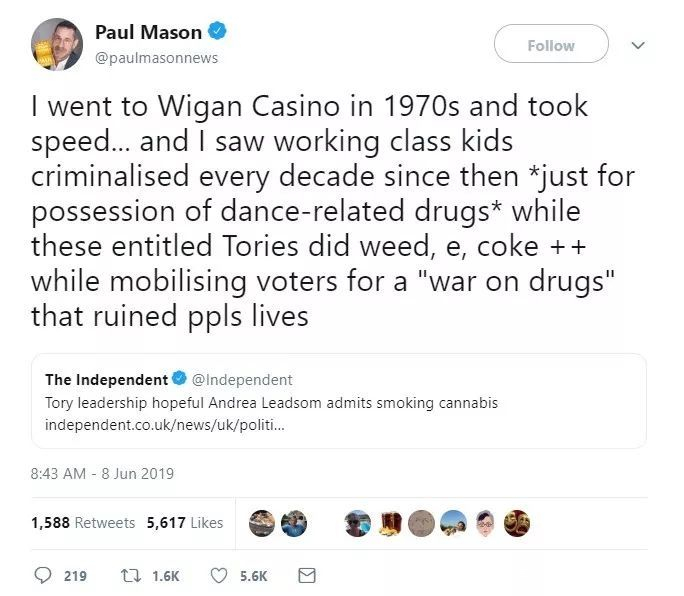Click The Independent's verified badge

coord(179,380)
